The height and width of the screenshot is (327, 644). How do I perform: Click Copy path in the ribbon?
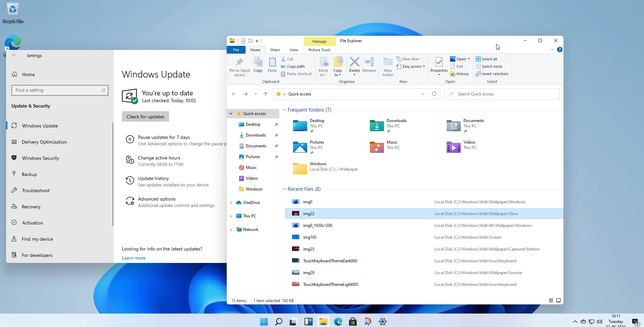(x=293, y=66)
